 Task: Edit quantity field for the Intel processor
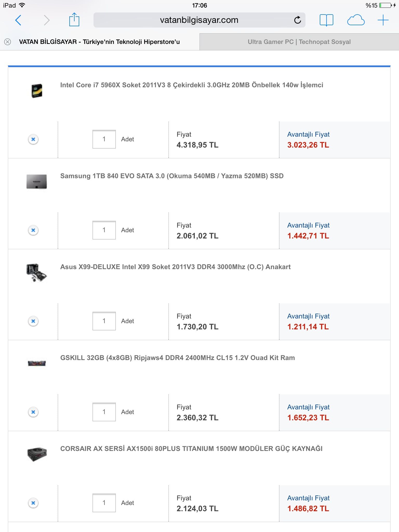(104, 139)
